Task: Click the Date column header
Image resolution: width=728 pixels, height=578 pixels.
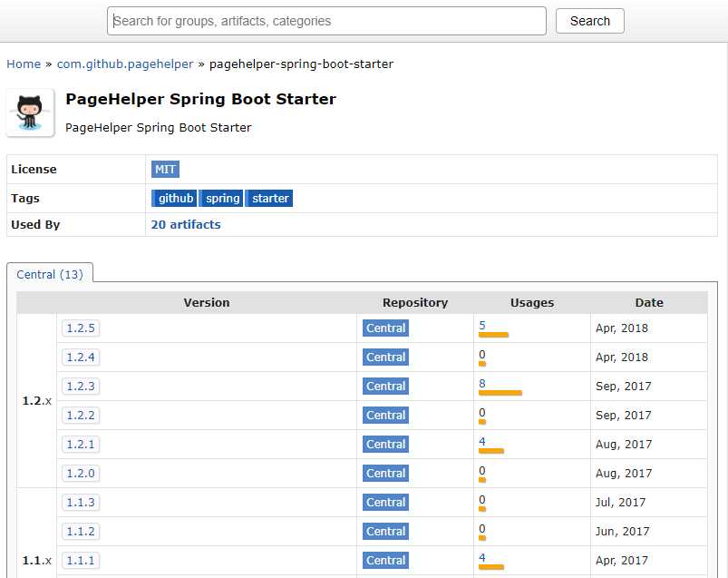Action: 649,302
